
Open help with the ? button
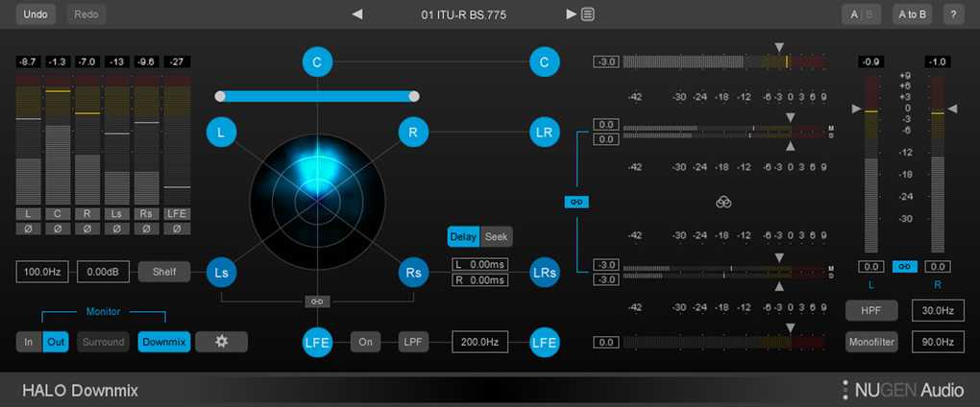point(953,14)
